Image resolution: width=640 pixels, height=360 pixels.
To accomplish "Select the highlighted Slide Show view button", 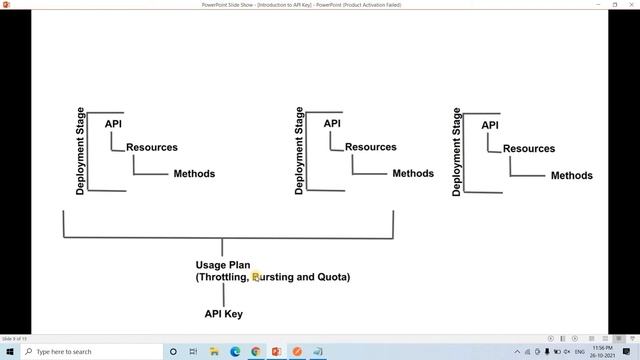I will pos(619,339).
